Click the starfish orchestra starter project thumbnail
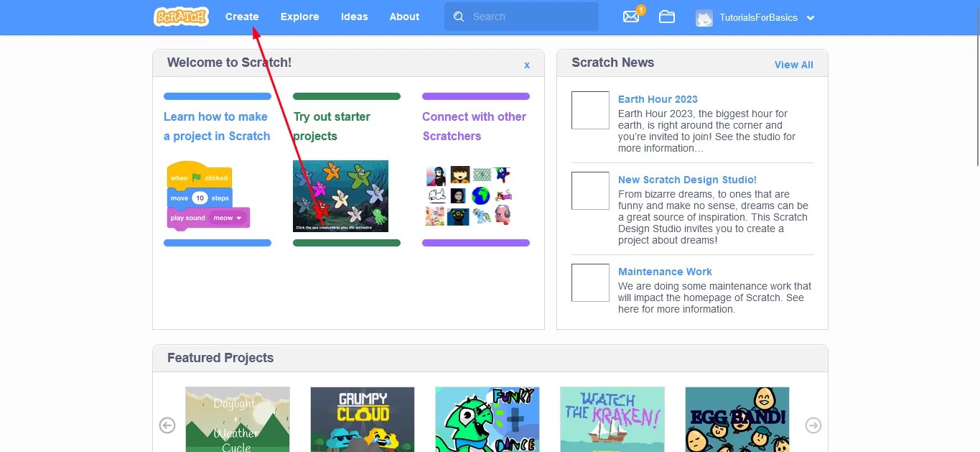This screenshot has width=980, height=452. (x=340, y=195)
